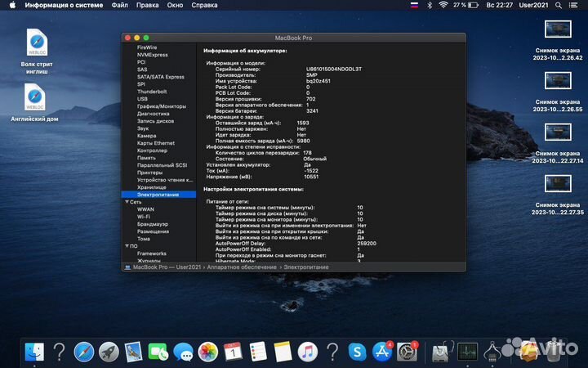This screenshot has height=368, width=588.
Task: Select SATA/SATA Express in sidebar
Action: (161, 77)
